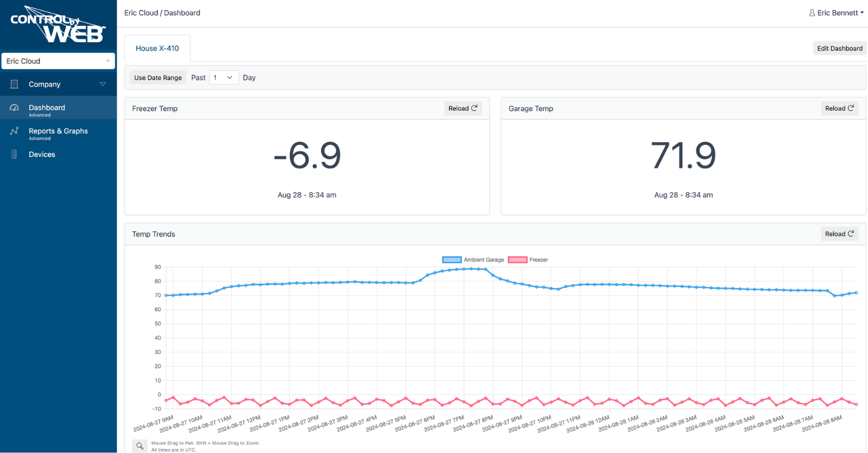Screen dimensions: 868x453
Task: Click the Company building icon
Action: [x=13, y=84]
